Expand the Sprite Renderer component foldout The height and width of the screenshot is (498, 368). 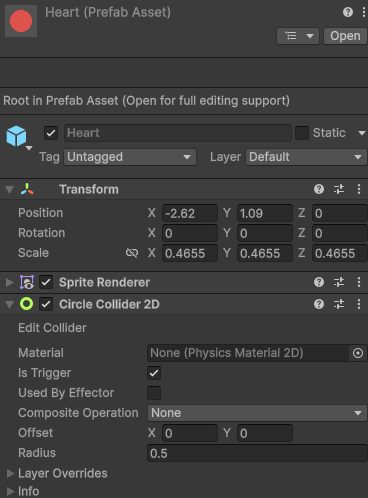pyautogui.click(x=10, y=283)
